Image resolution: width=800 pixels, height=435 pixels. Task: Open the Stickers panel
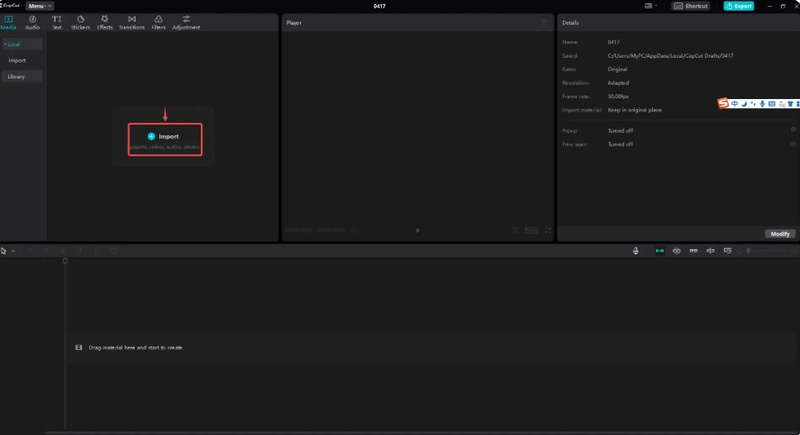click(80, 21)
